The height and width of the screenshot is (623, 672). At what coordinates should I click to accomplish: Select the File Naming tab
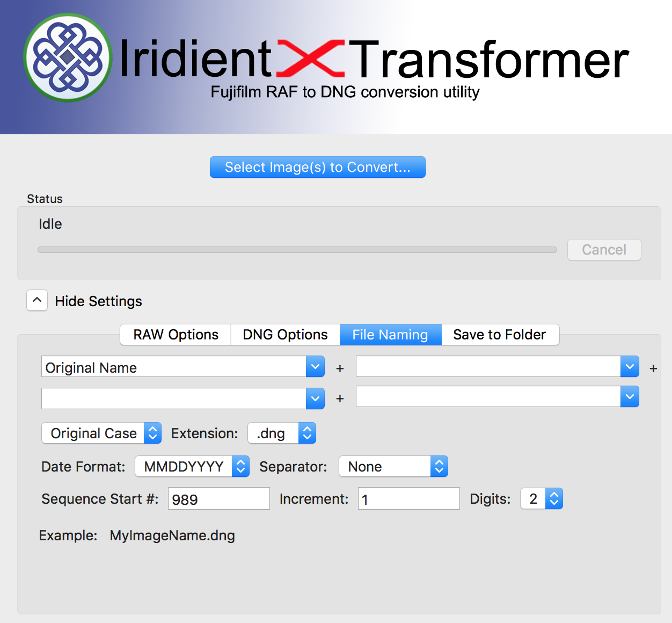point(390,335)
